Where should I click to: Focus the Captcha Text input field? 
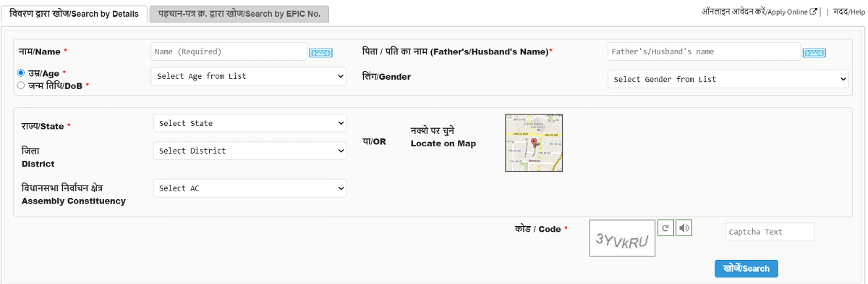[770, 232]
